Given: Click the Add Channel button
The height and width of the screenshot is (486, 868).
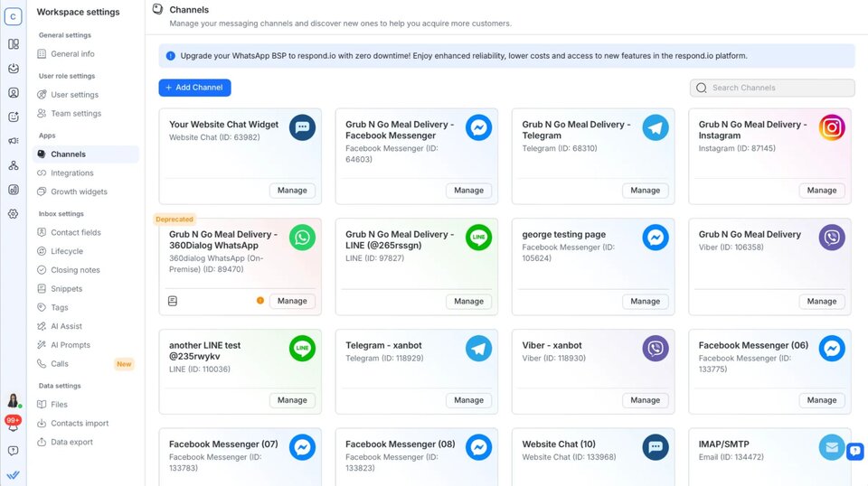Looking at the screenshot, I should [x=195, y=88].
